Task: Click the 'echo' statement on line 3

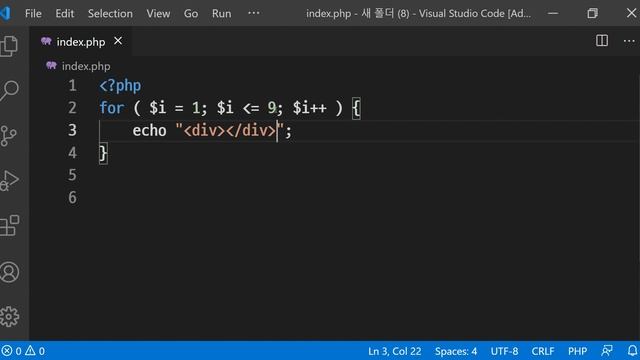Action: (149, 131)
